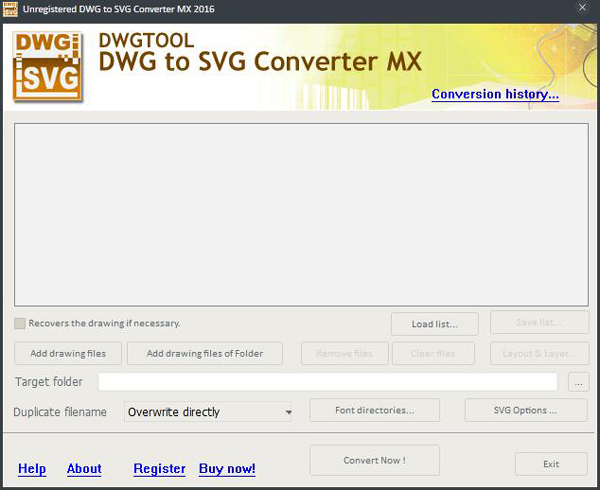Image resolution: width=600 pixels, height=490 pixels.
Task: Enable Recovers the drawing if necessary checkbox
Action: coord(20,323)
